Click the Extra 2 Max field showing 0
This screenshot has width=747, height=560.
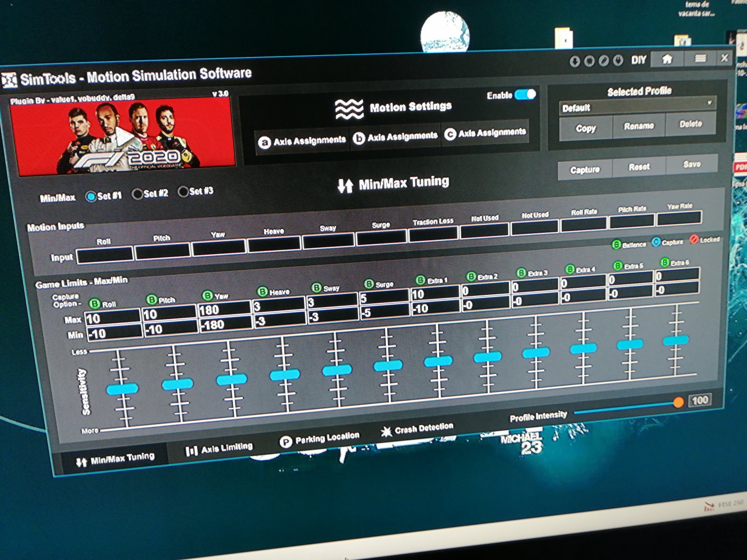[x=485, y=289]
